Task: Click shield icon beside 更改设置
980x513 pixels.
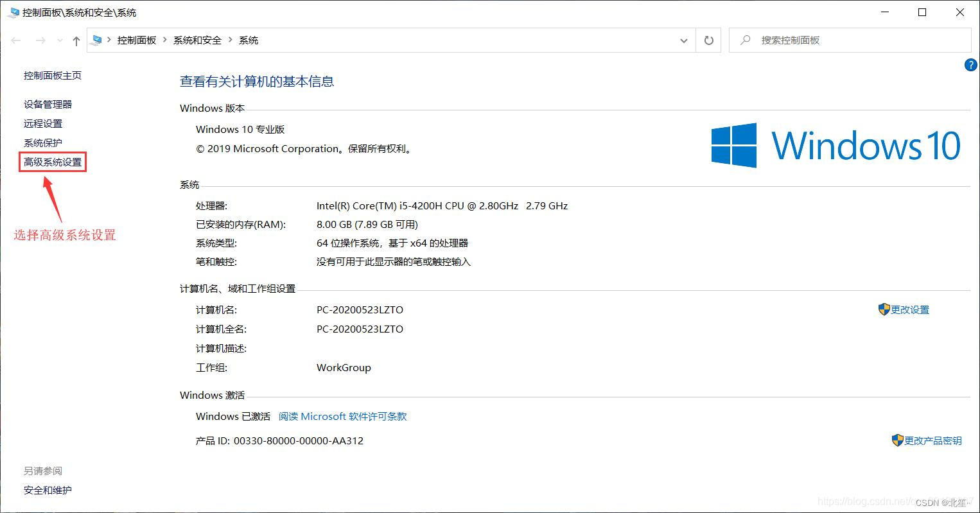Action: pyautogui.click(x=884, y=309)
